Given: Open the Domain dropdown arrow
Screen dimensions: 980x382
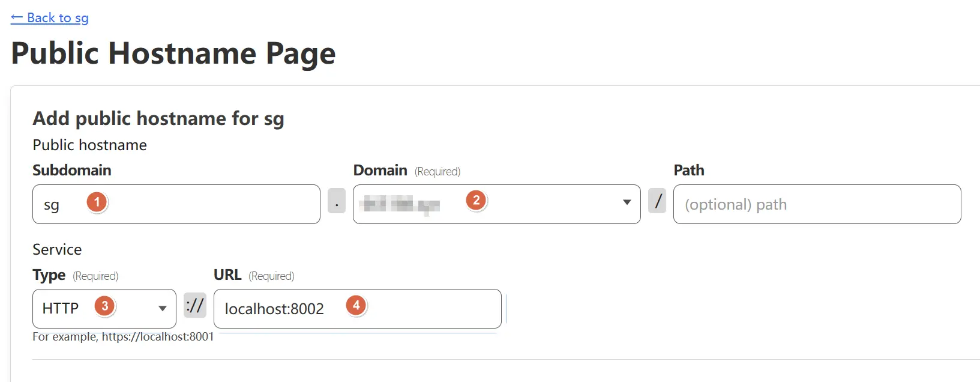Looking at the screenshot, I should tap(627, 202).
